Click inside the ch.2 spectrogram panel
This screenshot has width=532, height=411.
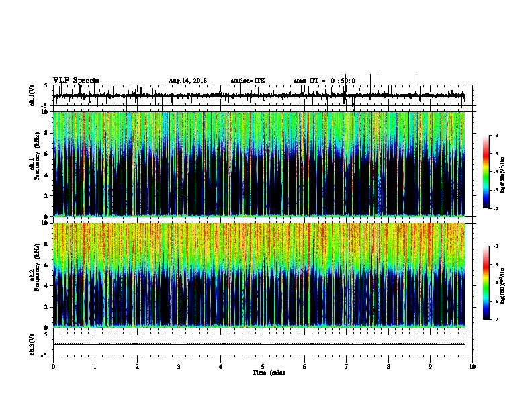259,275
